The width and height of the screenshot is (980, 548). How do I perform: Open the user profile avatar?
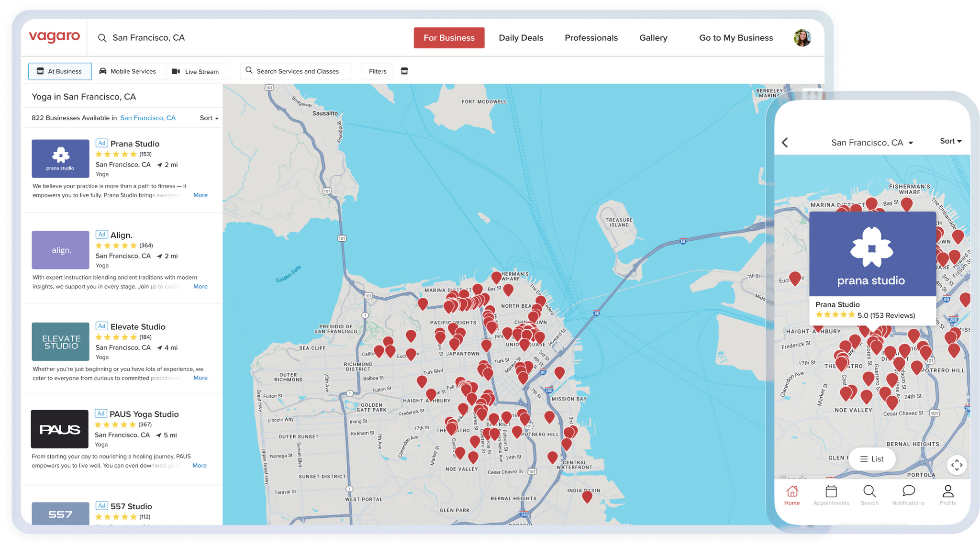(802, 38)
